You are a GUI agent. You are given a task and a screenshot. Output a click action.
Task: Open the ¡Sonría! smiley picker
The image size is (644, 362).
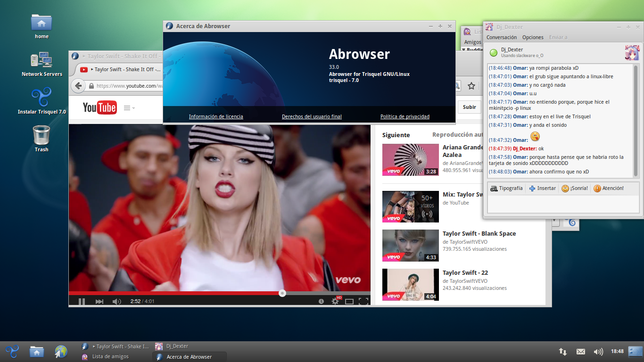[575, 188]
